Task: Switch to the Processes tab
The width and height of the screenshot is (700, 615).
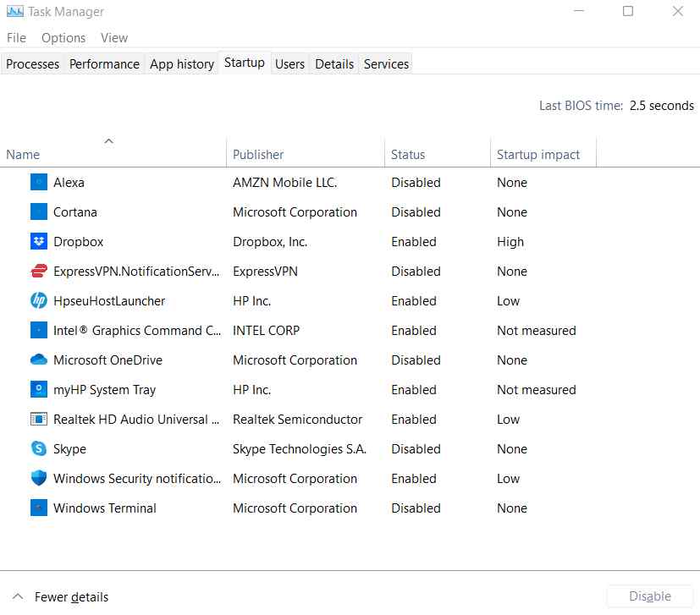Action: (x=33, y=63)
